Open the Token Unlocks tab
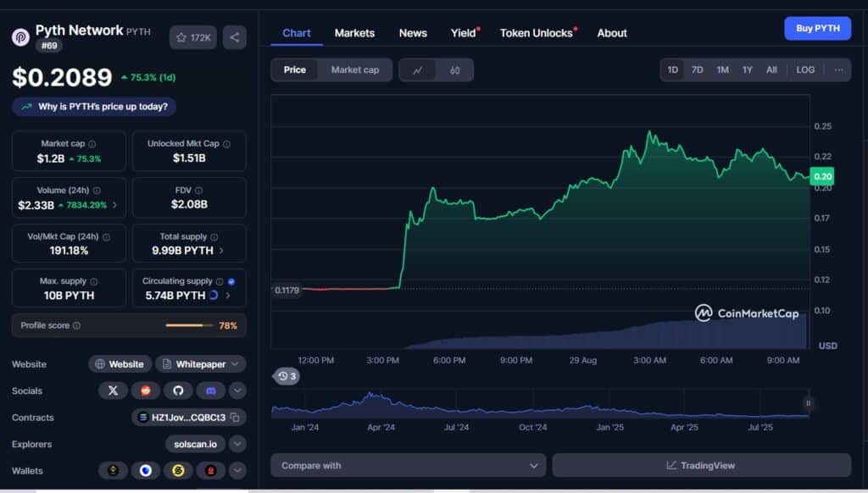The height and width of the screenshot is (493, 868). pos(537,33)
